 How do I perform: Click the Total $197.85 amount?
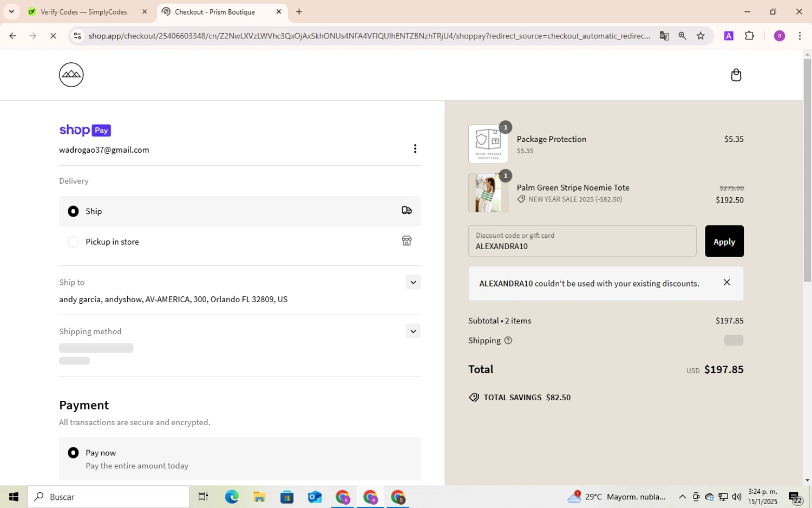[x=724, y=369]
